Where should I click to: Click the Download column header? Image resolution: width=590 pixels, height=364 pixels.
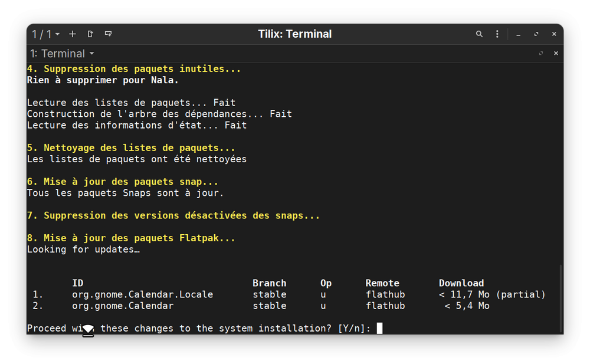tap(461, 283)
